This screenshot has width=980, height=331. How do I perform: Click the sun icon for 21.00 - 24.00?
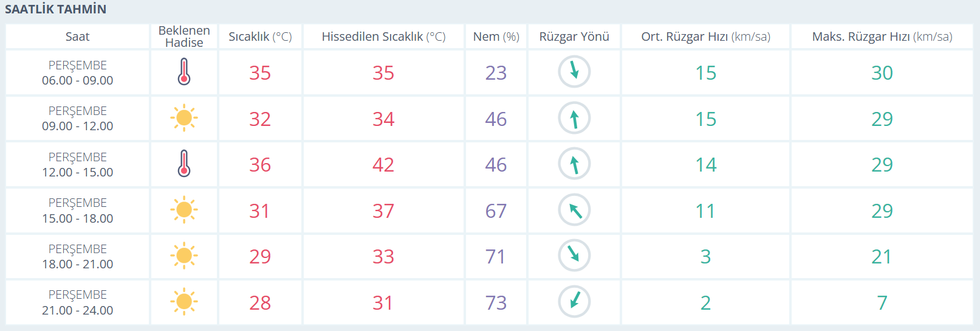(x=184, y=302)
